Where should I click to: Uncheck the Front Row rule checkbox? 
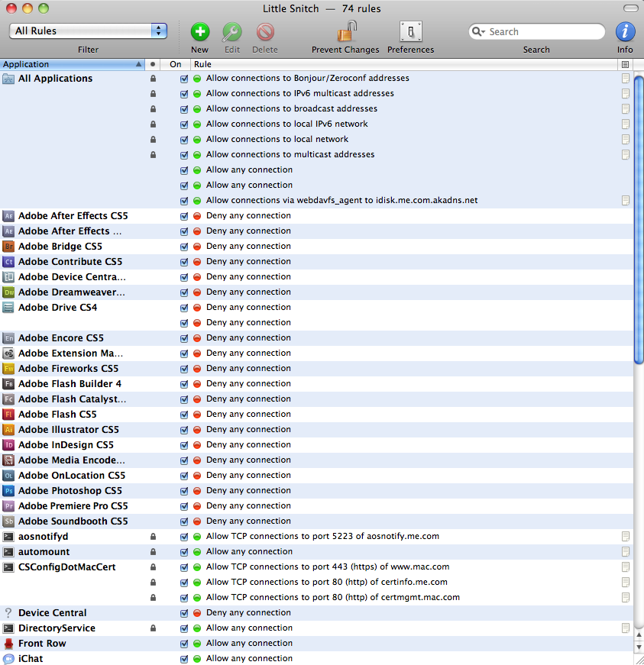(x=184, y=644)
